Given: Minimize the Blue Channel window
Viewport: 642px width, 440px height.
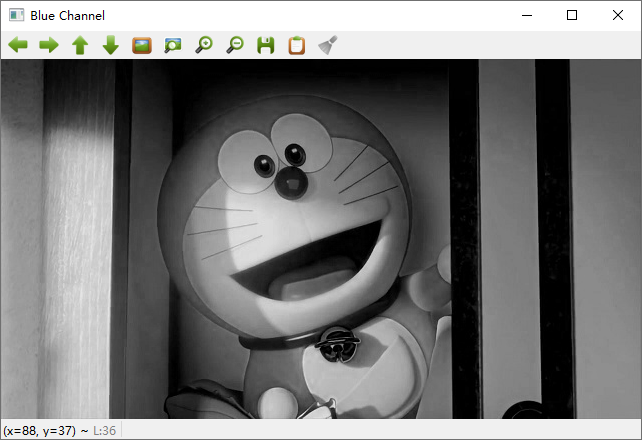Looking at the screenshot, I should click(526, 15).
